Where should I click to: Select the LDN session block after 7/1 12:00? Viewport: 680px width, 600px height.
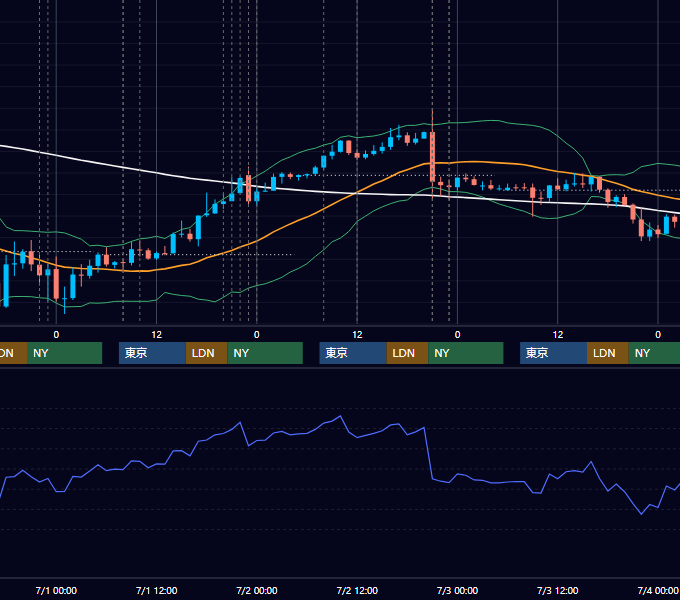tap(206, 353)
